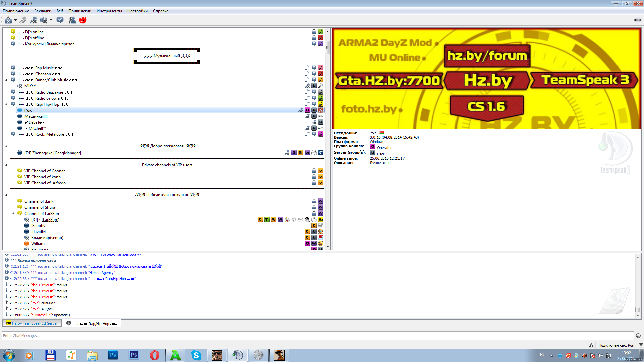The image size is (644, 362).
Task: Click the Belarus flag next to nickname
Action: 382,133
